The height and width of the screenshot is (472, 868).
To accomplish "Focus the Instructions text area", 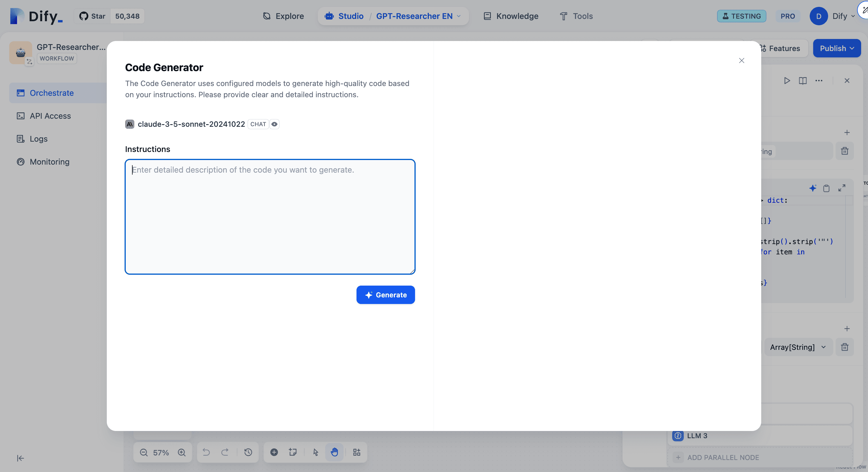I will coord(270,217).
